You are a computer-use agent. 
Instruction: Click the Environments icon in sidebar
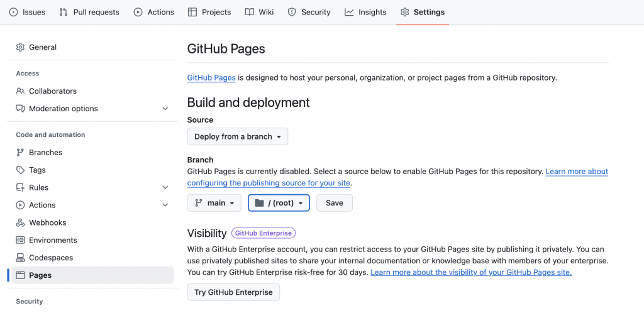click(20, 241)
